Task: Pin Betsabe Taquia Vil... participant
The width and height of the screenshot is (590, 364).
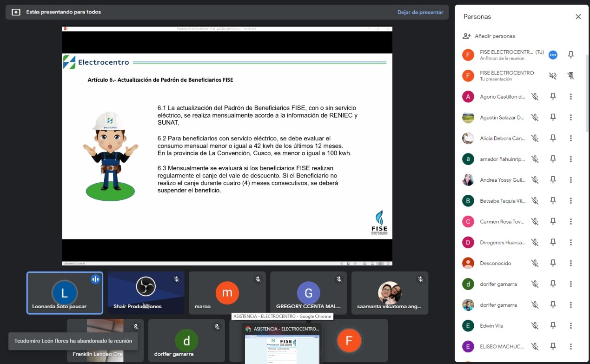Action: [x=553, y=201]
